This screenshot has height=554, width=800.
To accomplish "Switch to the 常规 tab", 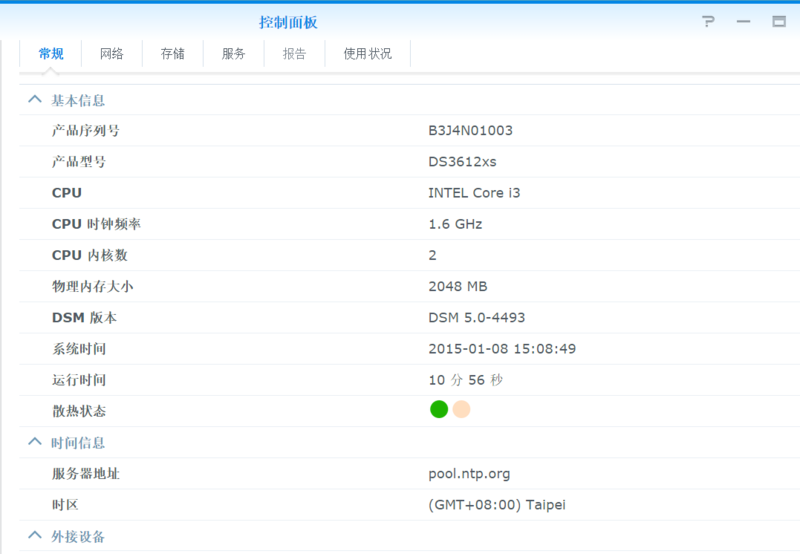I will tap(51, 54).
